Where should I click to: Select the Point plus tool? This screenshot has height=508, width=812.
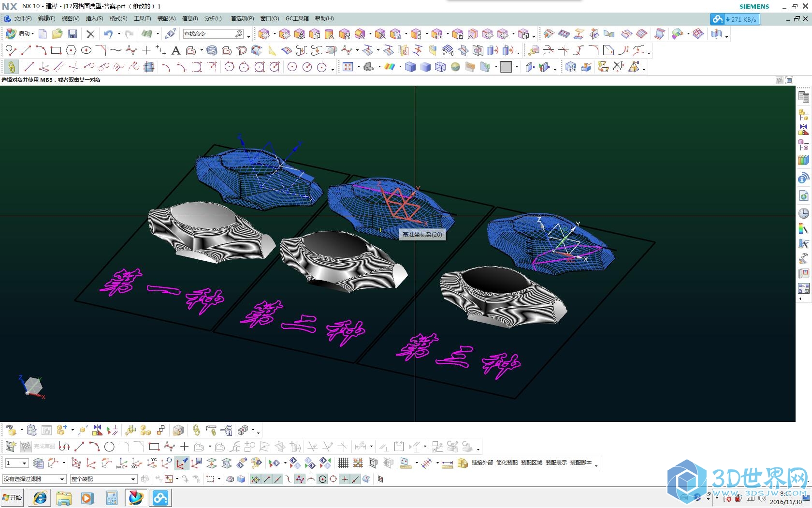146,50
